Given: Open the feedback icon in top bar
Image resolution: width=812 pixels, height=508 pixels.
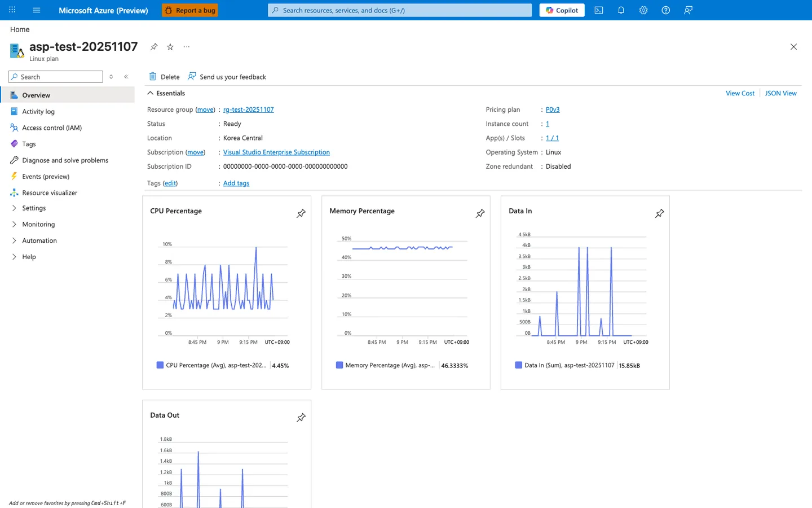Looking at the screenshot, I should tap(688, 10).
